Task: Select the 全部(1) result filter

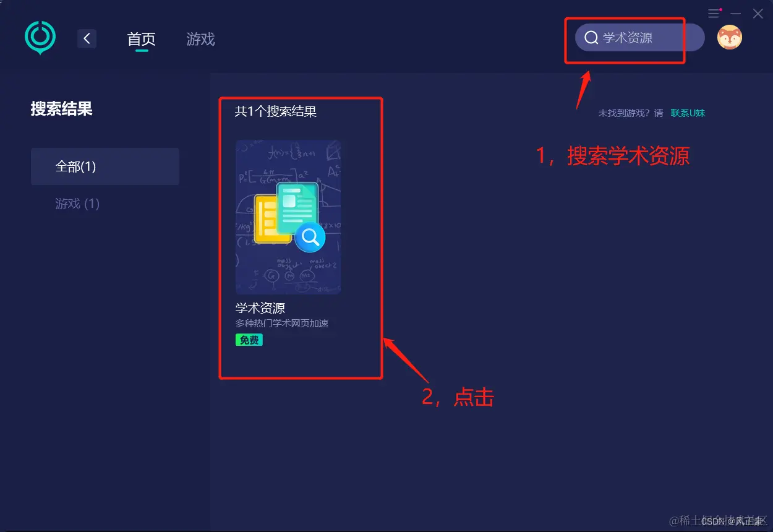Action: tap(105, 166)
